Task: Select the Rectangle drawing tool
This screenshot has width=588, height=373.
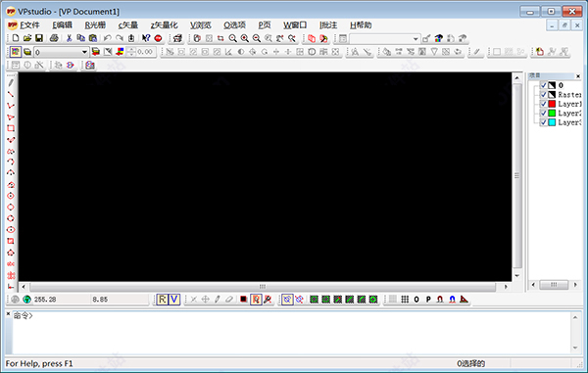Action: coord(11,128)
